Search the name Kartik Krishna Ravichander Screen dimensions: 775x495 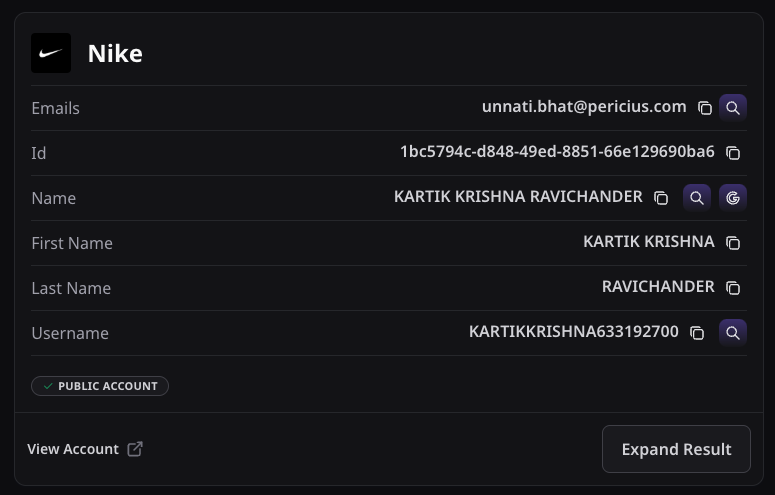point(697,198)
